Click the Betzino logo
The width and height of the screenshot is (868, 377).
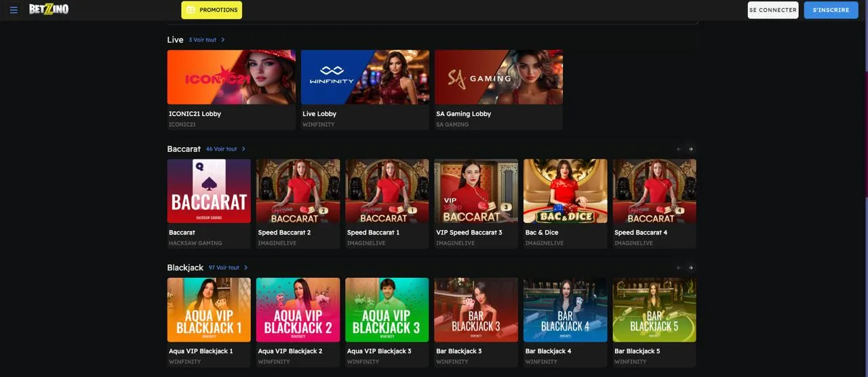tap(49, 9)
